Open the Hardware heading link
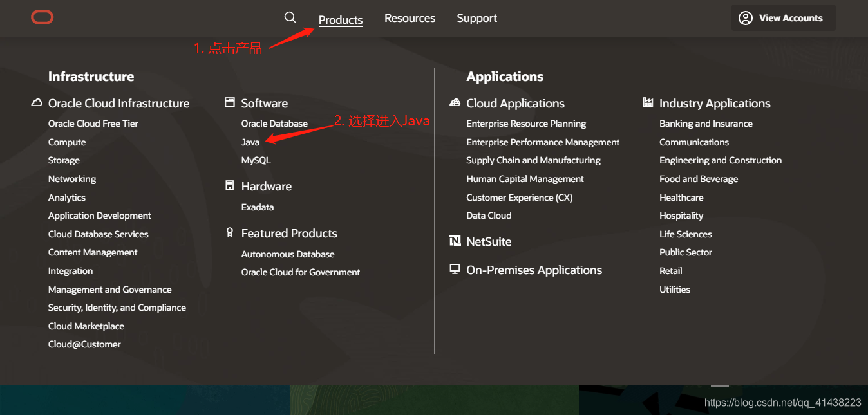The height and width of the screenshot is (415, 868). pyautogui.click(x=267, y=187)
